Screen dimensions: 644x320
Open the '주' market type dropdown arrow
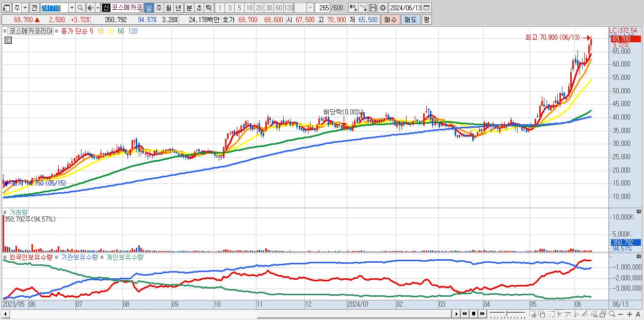pos(25,8)
